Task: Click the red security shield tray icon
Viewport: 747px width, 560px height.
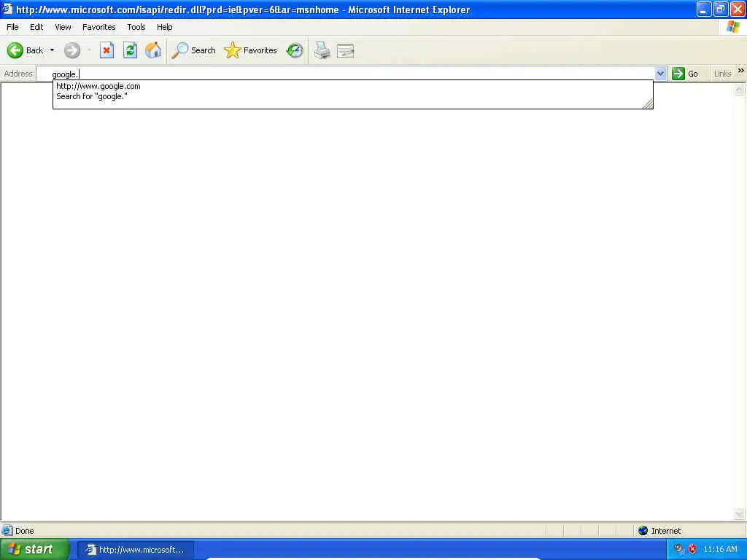Action: (692, 549)
